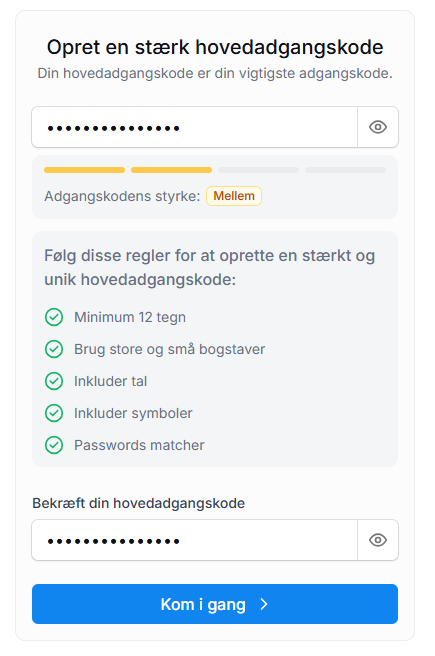
Task: Focus the field under 'Bekræft din hovedadgangskode'
Action: point(194,540)
